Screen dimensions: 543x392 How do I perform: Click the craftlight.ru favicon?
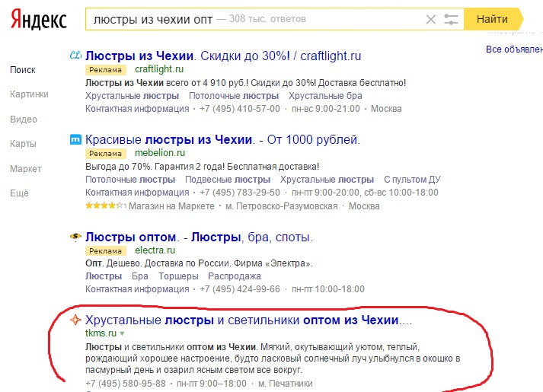pos(75,56)
